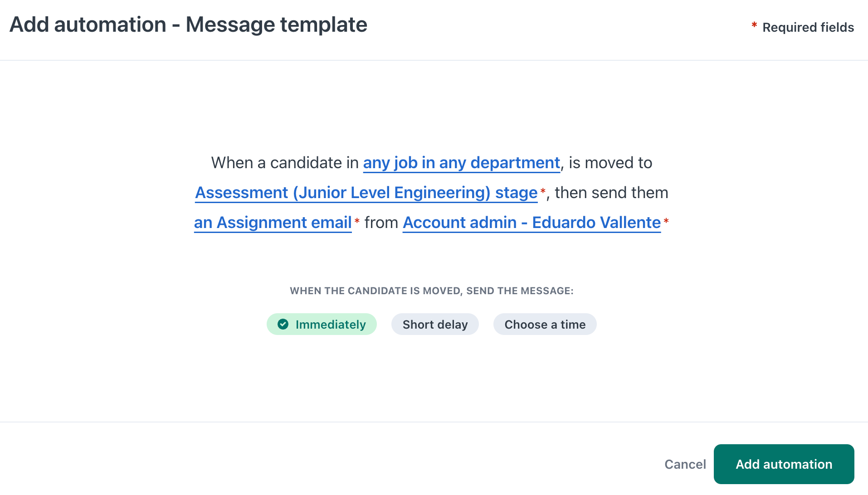Click the Required fields label
This screenshot has height=495, width=868.
pos(808,27)
